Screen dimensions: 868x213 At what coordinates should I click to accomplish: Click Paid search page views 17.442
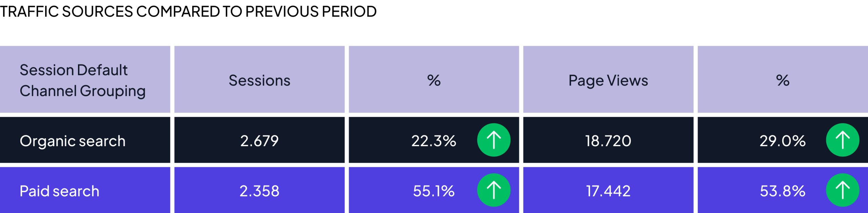(x=608, y=191)
